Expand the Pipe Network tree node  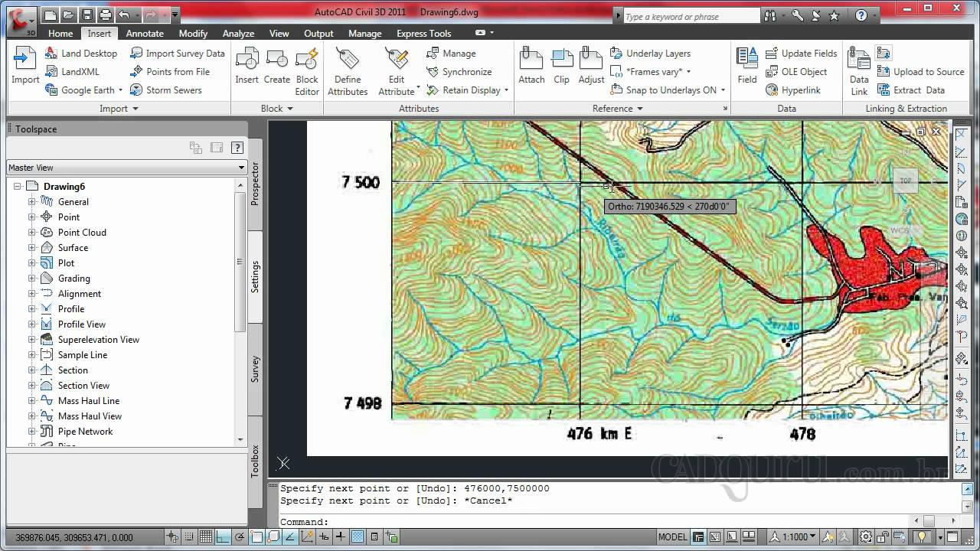[x=32, y=432]
